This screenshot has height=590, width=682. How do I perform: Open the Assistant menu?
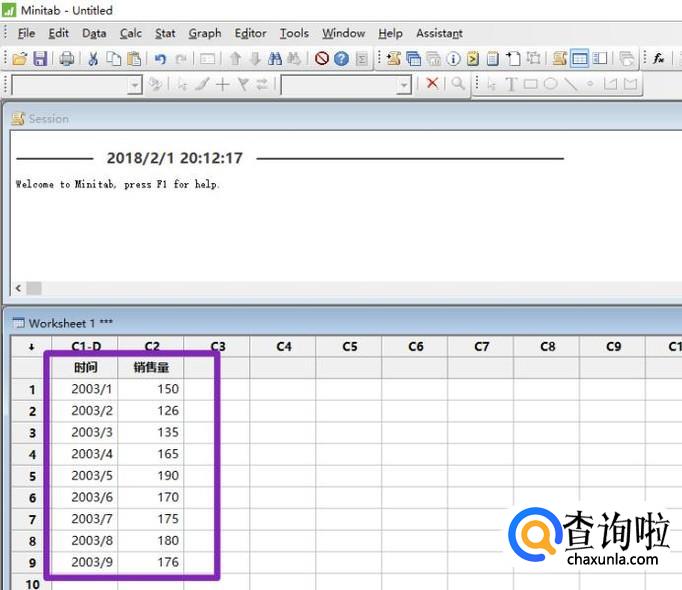(x=439, y=34)
